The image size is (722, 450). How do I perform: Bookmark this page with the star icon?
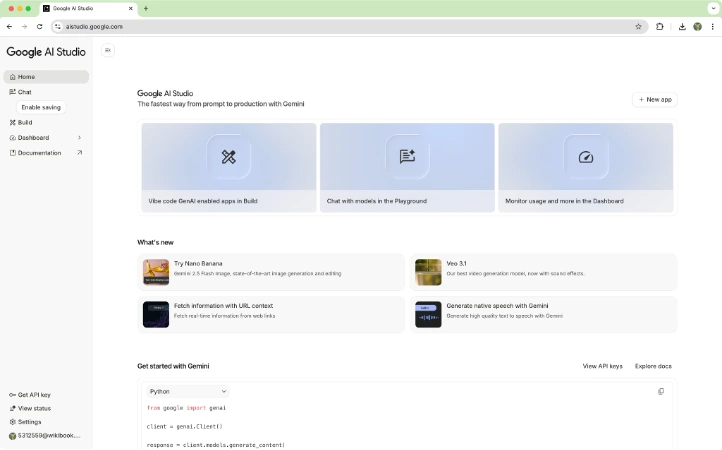[638, 27]
